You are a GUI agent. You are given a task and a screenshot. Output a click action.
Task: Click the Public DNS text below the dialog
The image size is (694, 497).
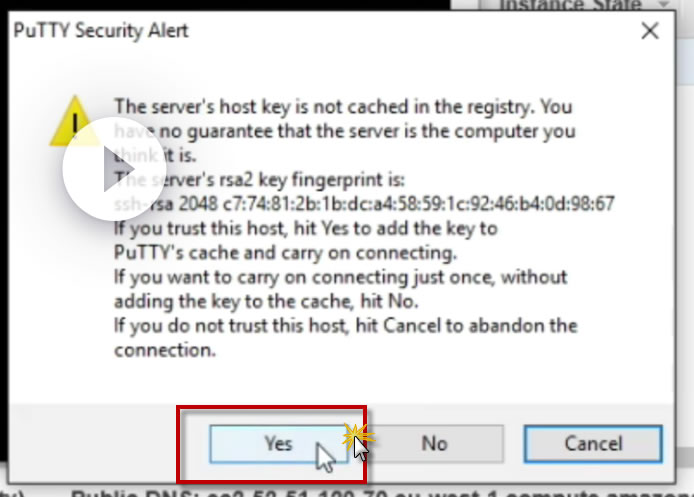pos(381,493)
